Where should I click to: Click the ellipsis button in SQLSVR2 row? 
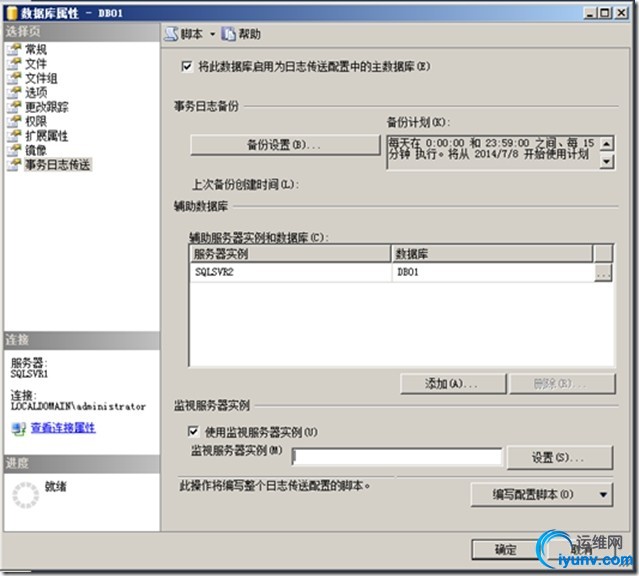click(x=603, y=272)
